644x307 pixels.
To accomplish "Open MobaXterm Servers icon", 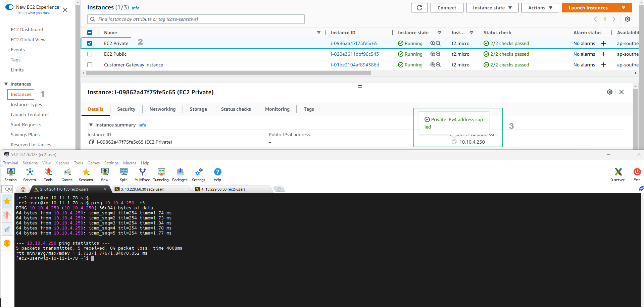I will pyautogui.click(x=30, y=174).
